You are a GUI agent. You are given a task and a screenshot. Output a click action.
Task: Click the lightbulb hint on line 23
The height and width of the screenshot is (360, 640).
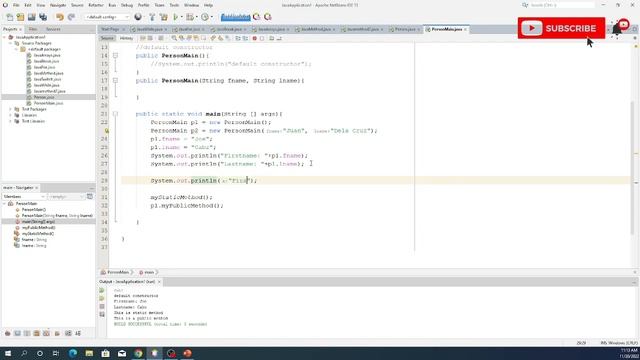pos(106,131)
